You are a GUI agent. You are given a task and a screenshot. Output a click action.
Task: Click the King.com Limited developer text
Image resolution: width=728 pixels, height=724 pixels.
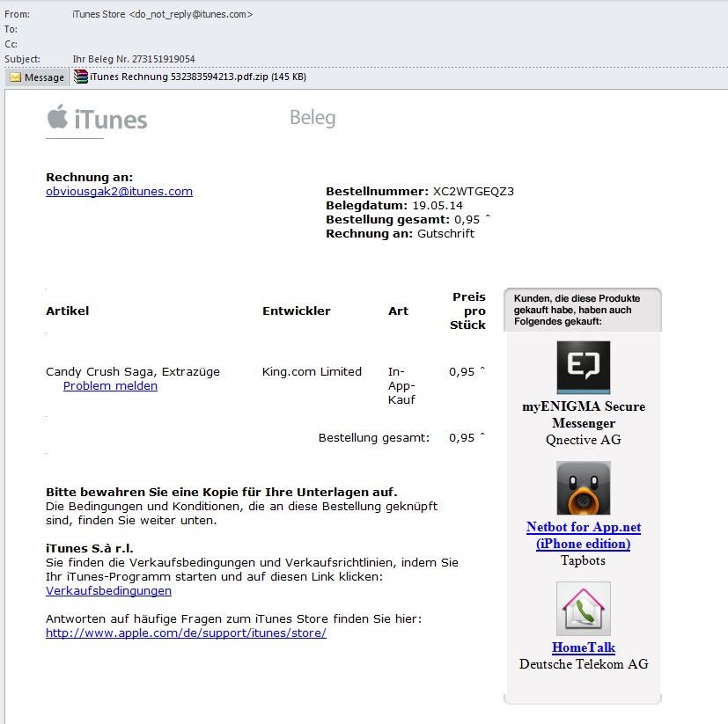point(312,372)
